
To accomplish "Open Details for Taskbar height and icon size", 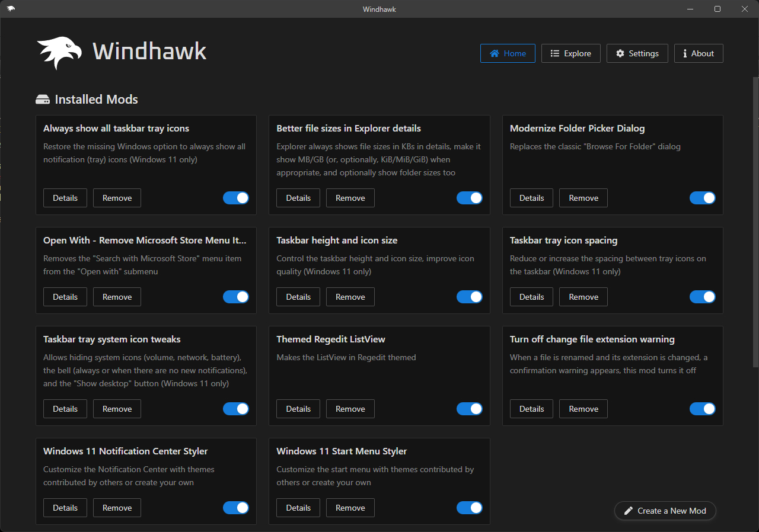I will (x=298, y=297).
